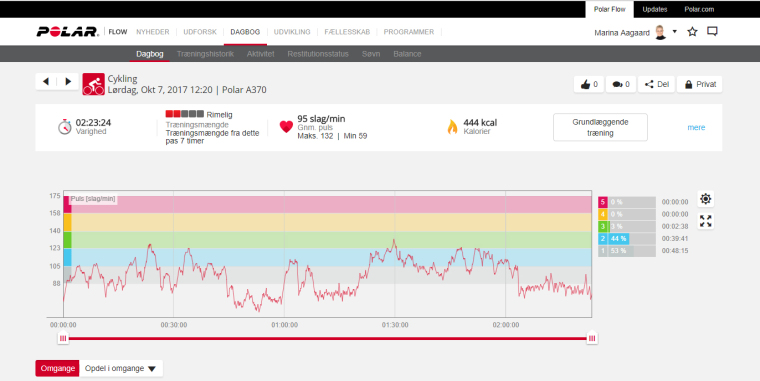The image size is (760, 381).
Task: Click the Omgange button
Action: point(57,368)
